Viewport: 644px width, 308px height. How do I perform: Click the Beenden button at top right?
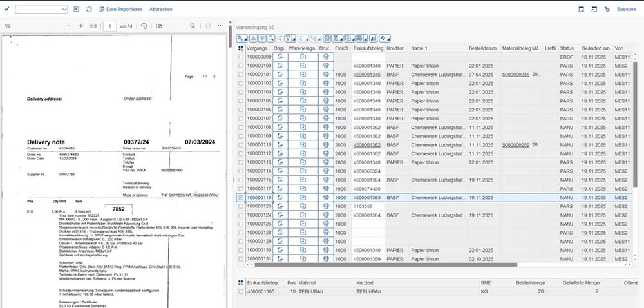point(627,10)
